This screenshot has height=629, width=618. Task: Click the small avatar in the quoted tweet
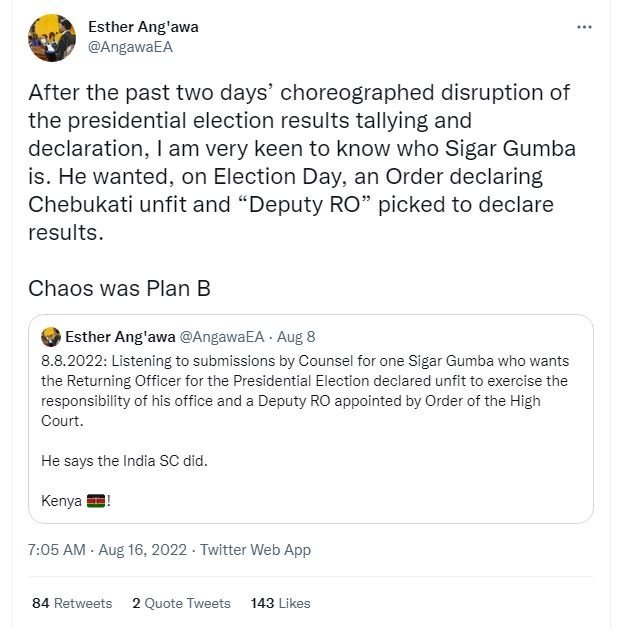point(51,337)
